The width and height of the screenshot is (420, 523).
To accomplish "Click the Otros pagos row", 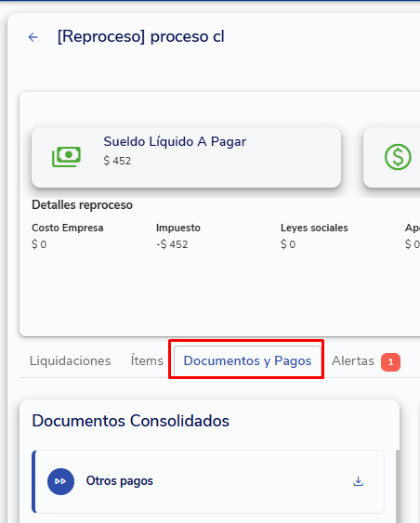I will pos(208,481).
